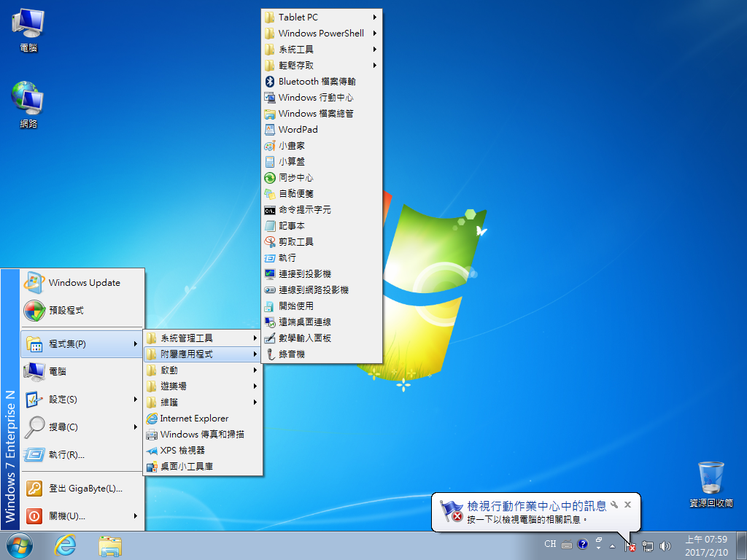Click the Bluetooth 檔案傳輸 icon
The height and width of the screenshot is (560, 747).
pyautogui.click(x=270, y=82)
